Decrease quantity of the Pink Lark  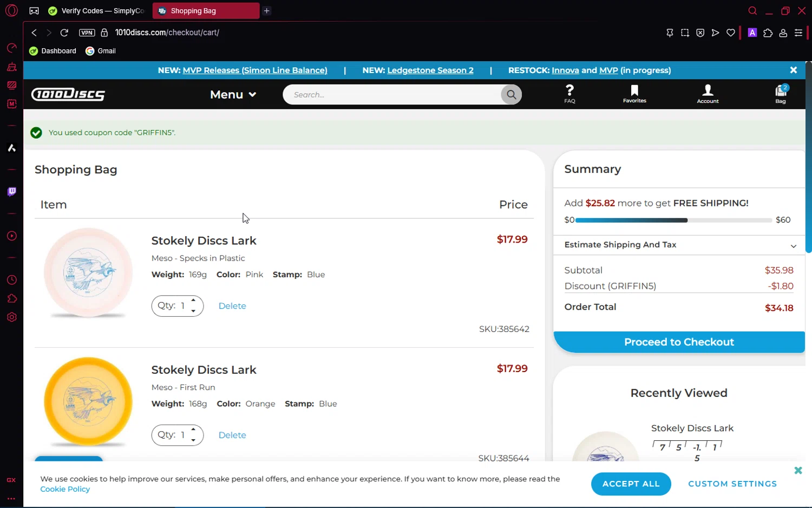tap(193, 311)
